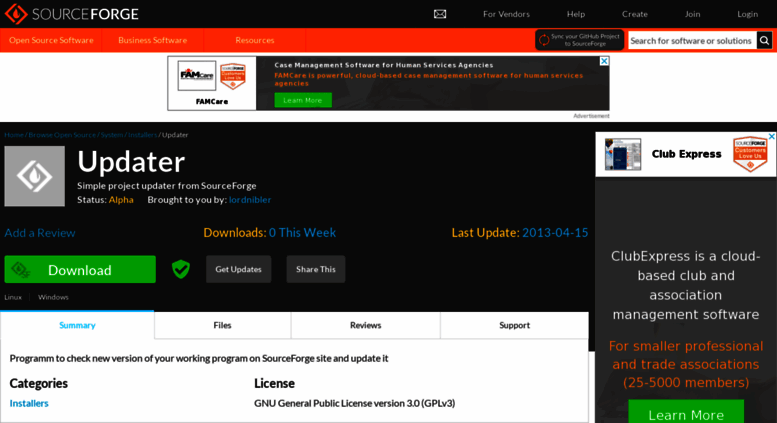Click the Updater project icon
The height and width of the screenshot is (423, 777).
35,176
